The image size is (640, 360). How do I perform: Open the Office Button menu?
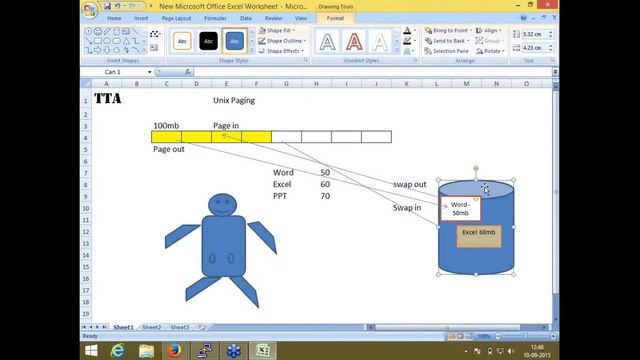[89, 10]
